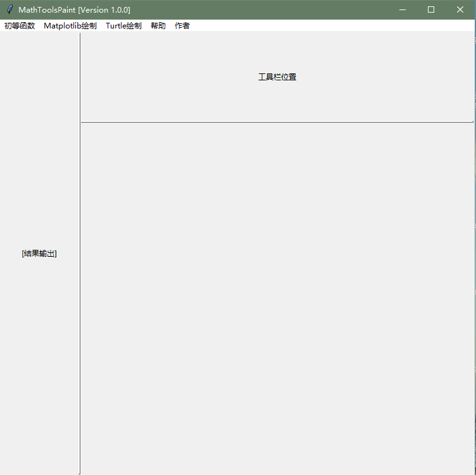Image resolution: width=476 pixels, height=475 pixels.
Task: Click the 工具栏位置 label
Action: coord(277,77)
